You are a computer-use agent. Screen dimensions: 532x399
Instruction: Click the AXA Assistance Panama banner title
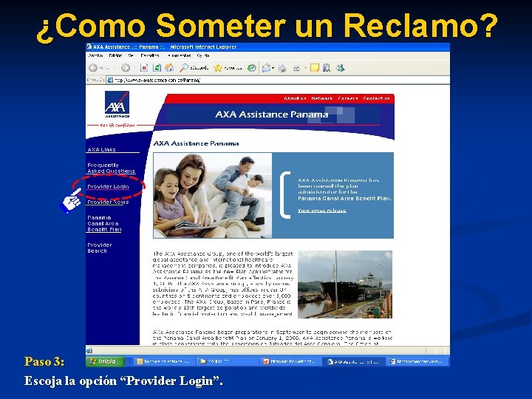tap(271, 115)
